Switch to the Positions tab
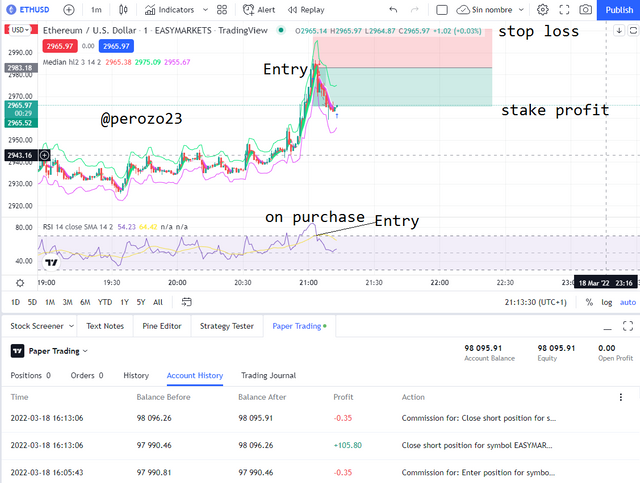Viewport: 640px width, 483px height. click(x=30, y=375)
